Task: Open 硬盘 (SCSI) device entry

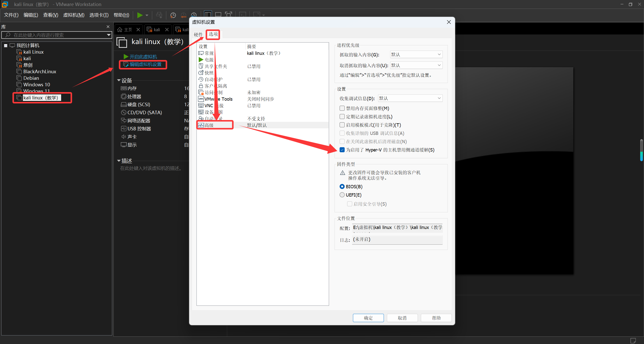Action: [139, 104]
